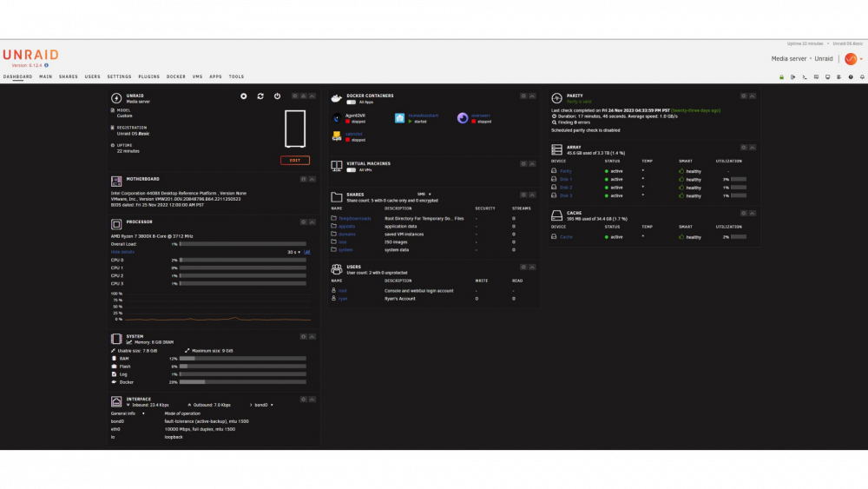Open the log icon in header toolbar
The width and height of the screenshot is (868, 489).
pyautogui.click(x=839, y=77)
